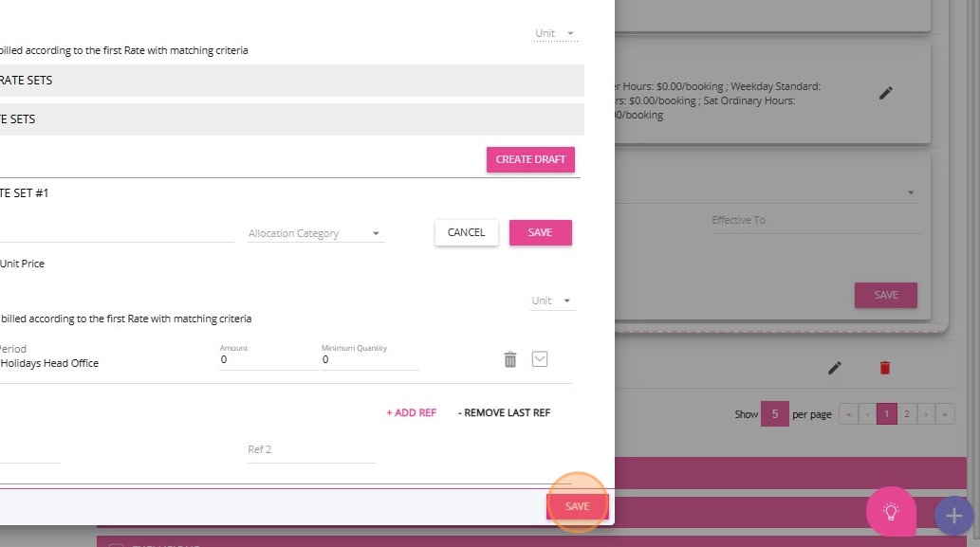Viewport: 980px width, 547px height.
Task: Click the Create Draft button
Action: [530, 159]
